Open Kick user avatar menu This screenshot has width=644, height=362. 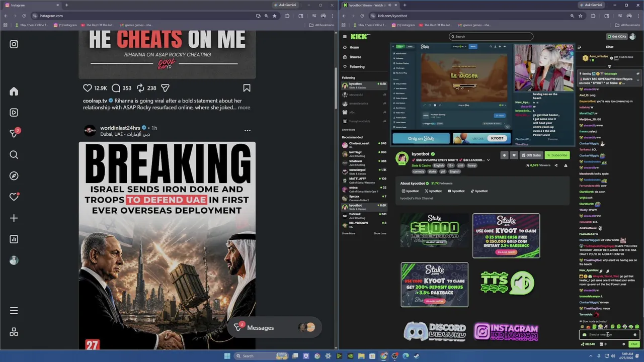[x=633, y=37]
